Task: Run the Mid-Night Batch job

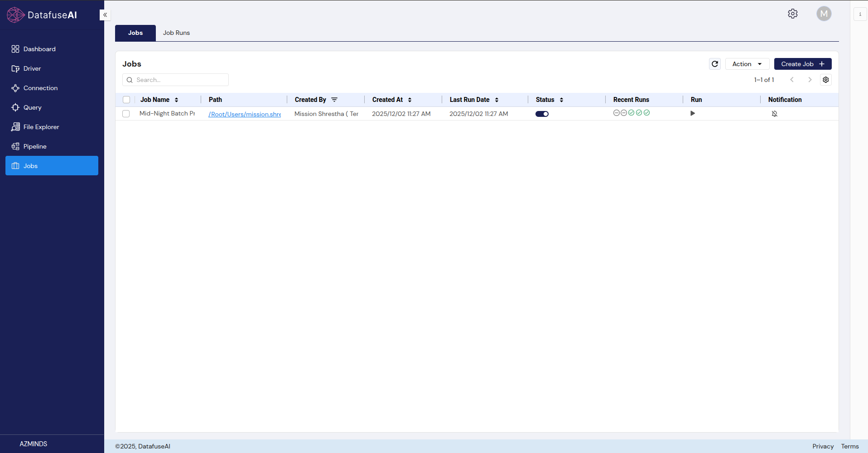Action: (693, 113)
